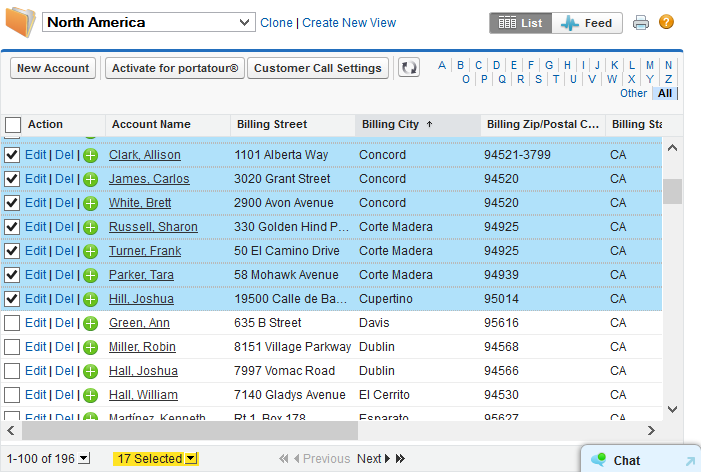This screenshot has height=472, width=701.
Task: Toggle the select-all checkbox in header
Action: (13, 125)
